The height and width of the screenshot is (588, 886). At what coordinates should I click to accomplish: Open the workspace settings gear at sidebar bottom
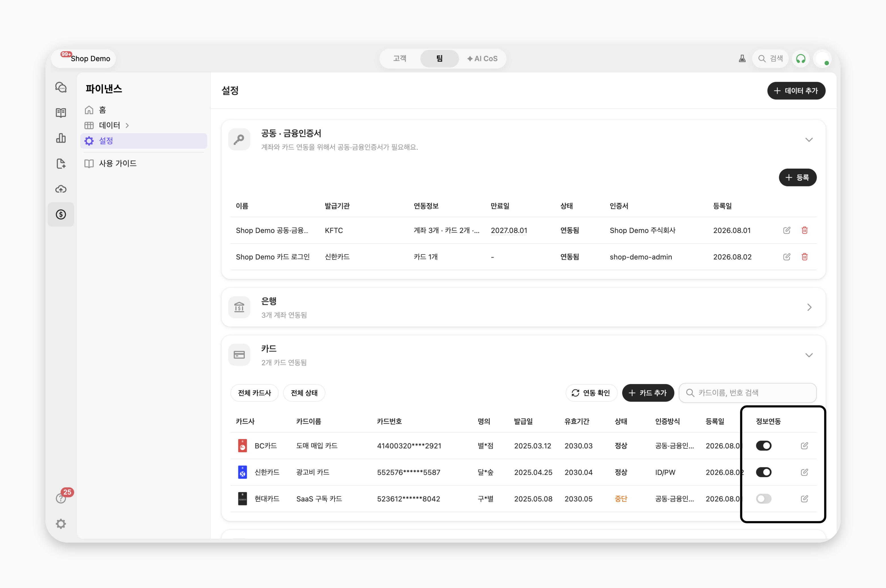61,524
